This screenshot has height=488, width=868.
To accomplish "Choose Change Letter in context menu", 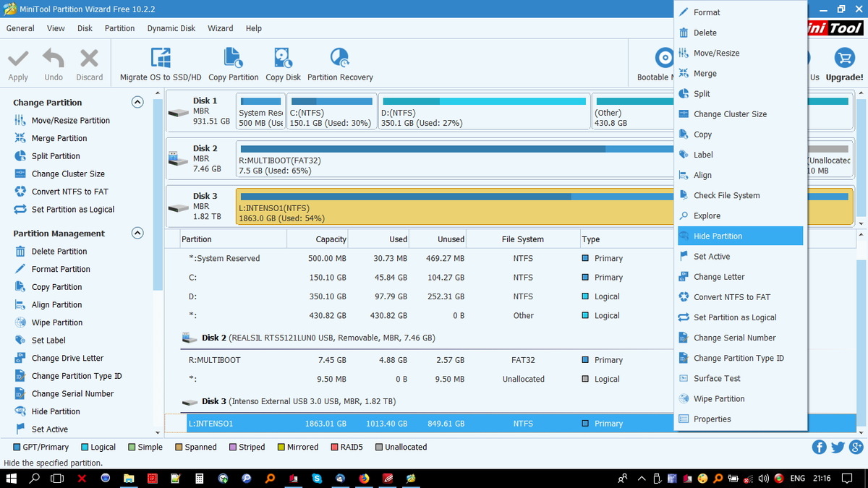I will (x=741, y=277).
